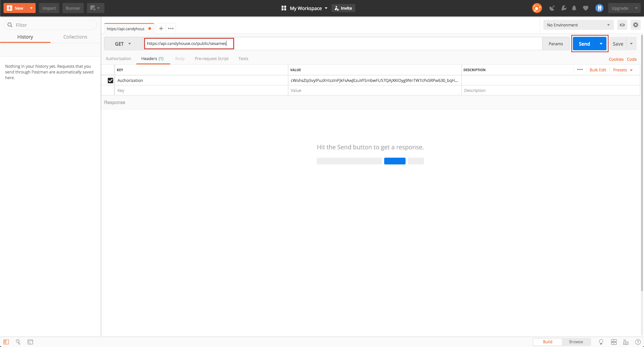Click the Import button

pyautogui.click(x=49, y=8)
